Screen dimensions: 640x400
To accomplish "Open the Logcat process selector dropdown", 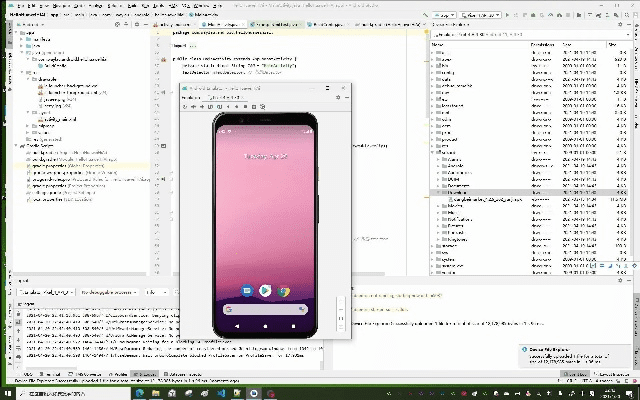I will click(x=110, y=292).
